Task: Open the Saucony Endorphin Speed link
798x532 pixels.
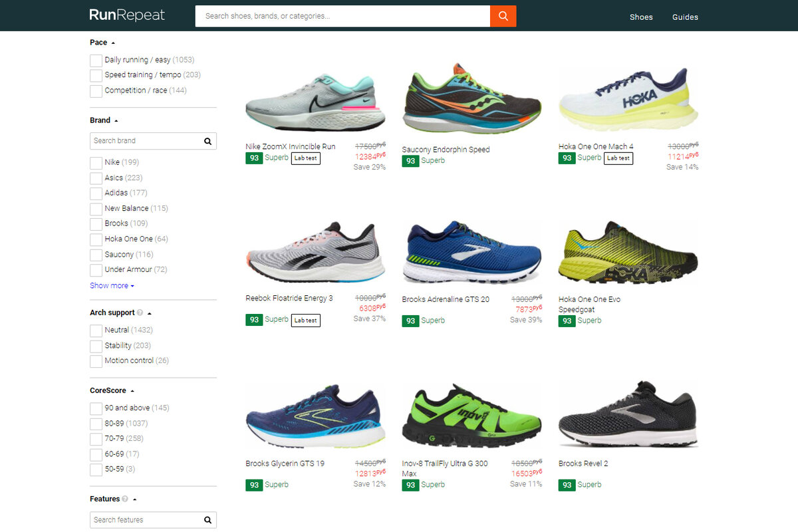Action: point(446,150)
